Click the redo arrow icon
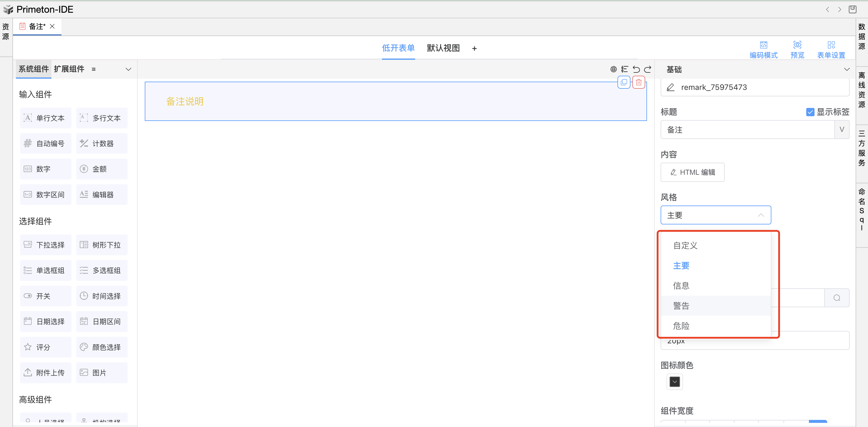The height and width of the screenshot is (427, 868). [x=648, y=69]
